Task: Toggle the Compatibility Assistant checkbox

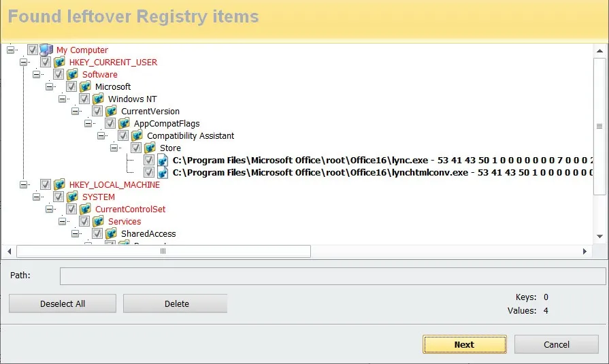Action: click(x=123, y=135)
